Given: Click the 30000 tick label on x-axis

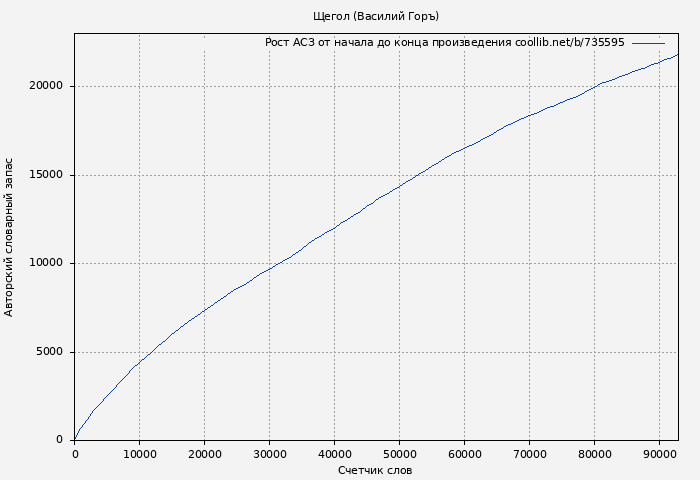Looking at the screenshot, I should (269, 454).
